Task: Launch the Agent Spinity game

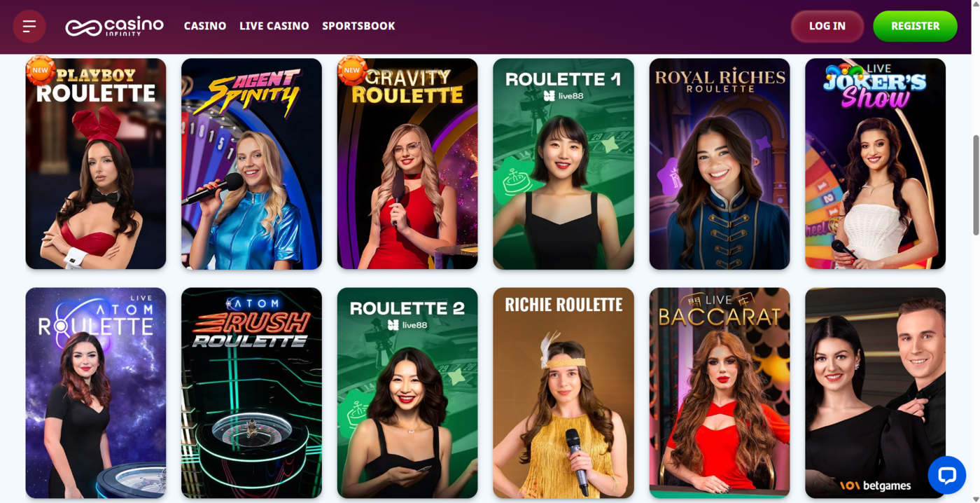Action: tap(251, 164)
